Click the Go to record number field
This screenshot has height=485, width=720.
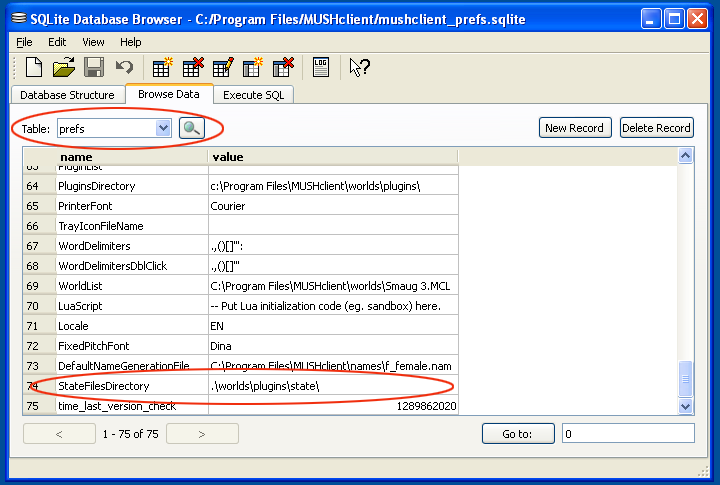(628, 434)
